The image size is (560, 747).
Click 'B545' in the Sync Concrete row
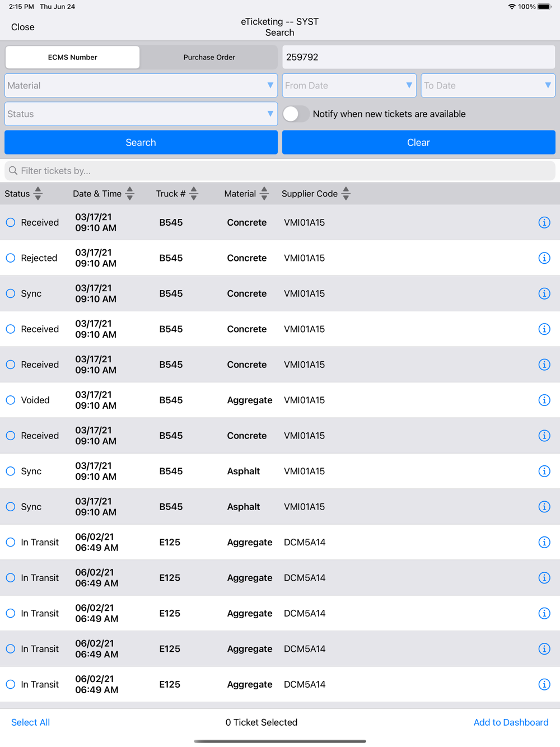point(171,293)
